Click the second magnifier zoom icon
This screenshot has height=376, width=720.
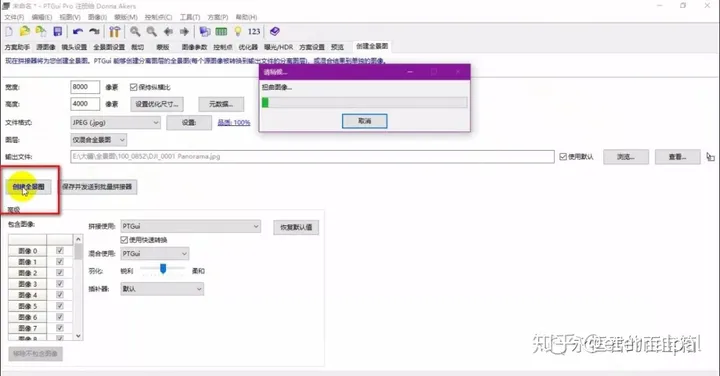pos(152,31)
